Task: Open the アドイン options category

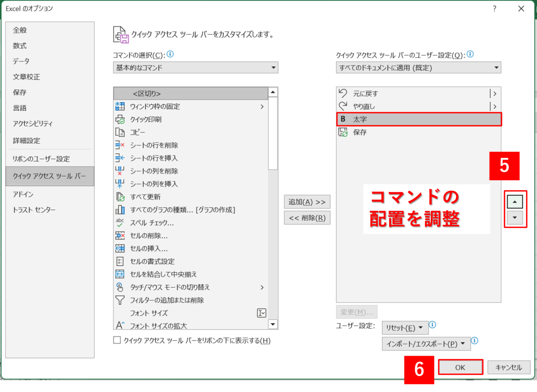Action: (50, 194)
